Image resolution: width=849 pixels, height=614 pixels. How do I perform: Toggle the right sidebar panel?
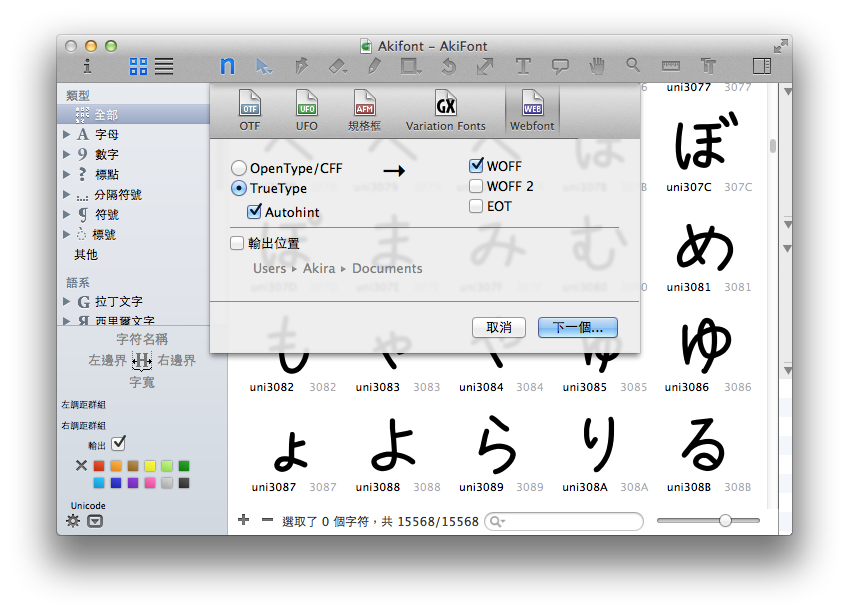pos(762,66)
